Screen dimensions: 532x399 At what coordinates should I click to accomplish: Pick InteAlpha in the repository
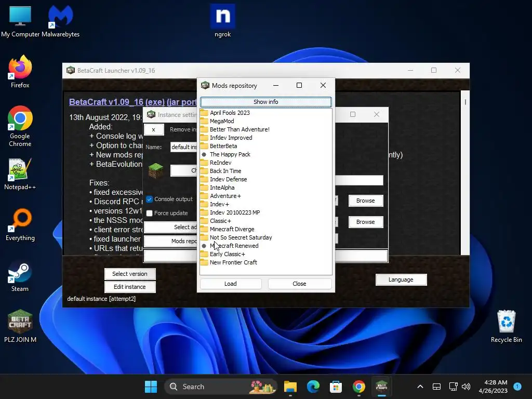(x=222, y=188)
